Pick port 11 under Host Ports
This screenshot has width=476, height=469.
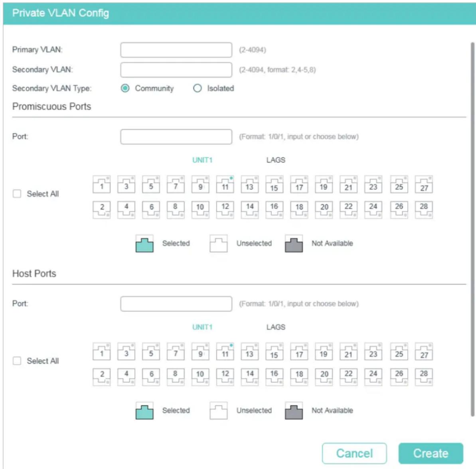pyautogui.click(x=225, y=352)
